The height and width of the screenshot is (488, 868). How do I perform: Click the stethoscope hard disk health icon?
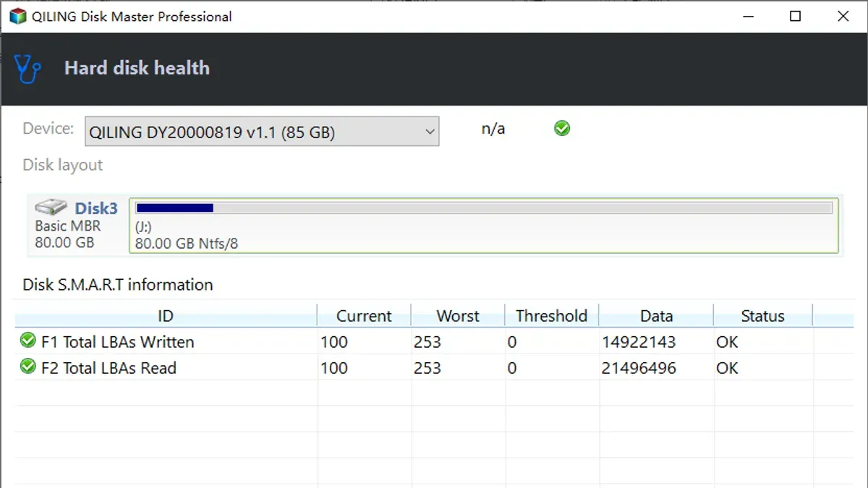tap(28, 69)
